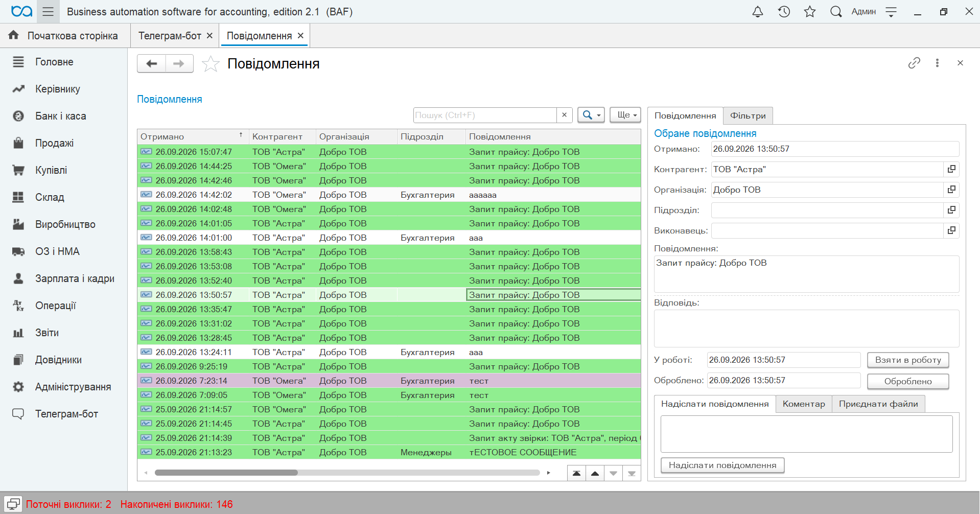Clear the search field with X

point(564,115)
